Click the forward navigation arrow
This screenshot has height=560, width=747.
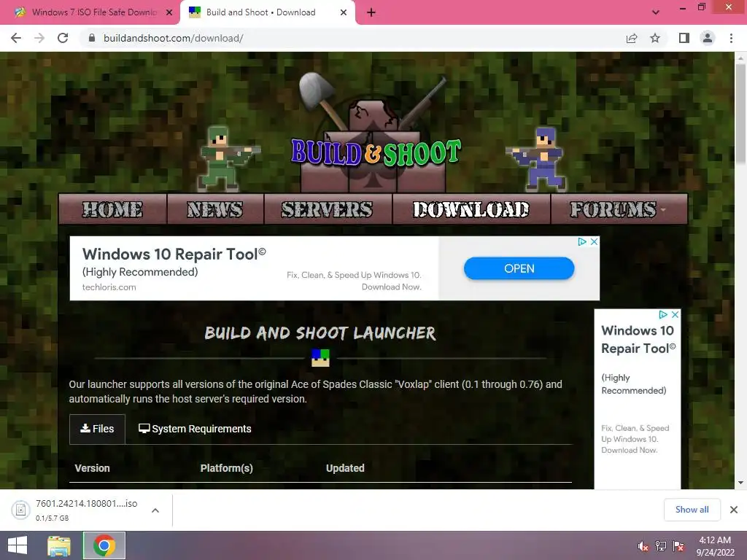(x=39, y=38)
